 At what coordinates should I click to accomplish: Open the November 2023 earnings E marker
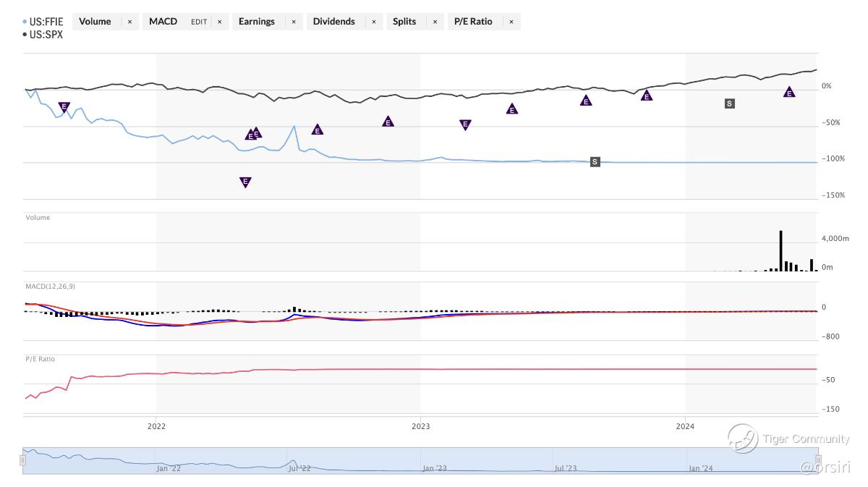point(647,95)
